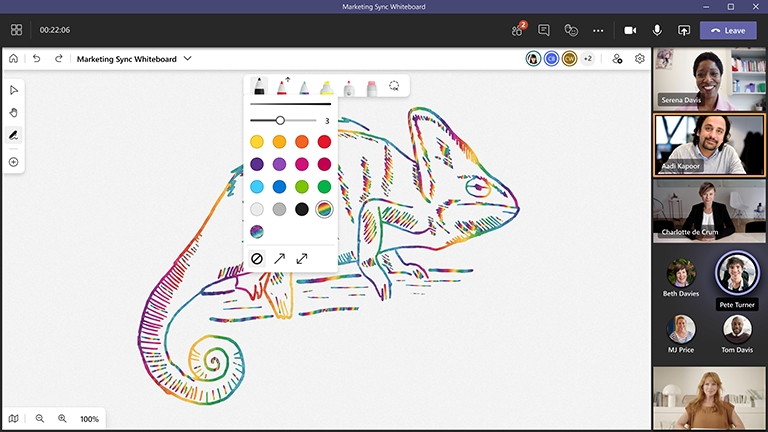The image size is (768, 432).
Task: Choose the arrow select pointer tool
Action: tap(14, 91)
